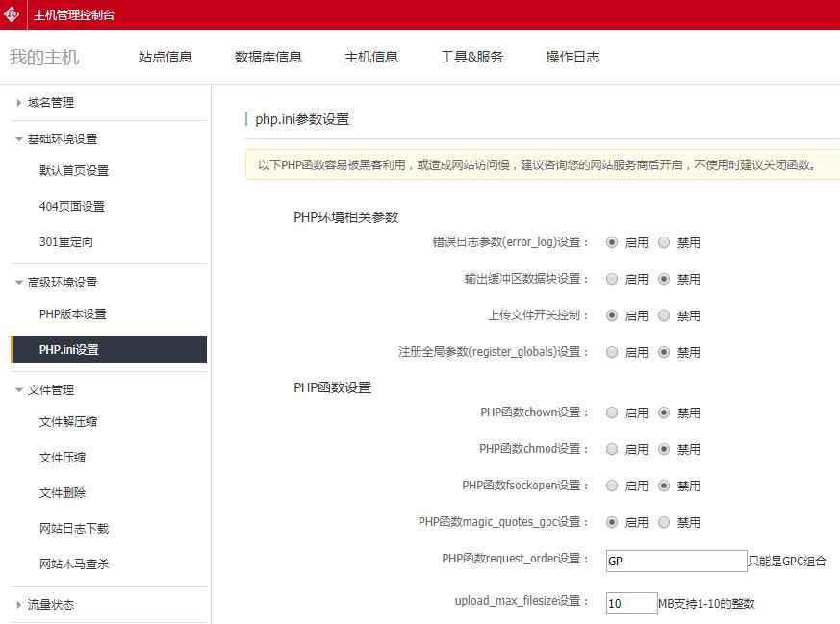Disable error_log 错误日志参数 radio

664,242
